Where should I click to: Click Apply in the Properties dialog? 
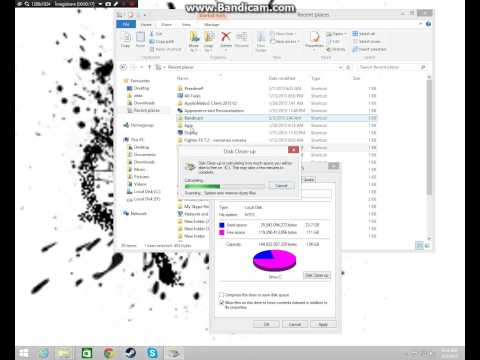[323, 324]
